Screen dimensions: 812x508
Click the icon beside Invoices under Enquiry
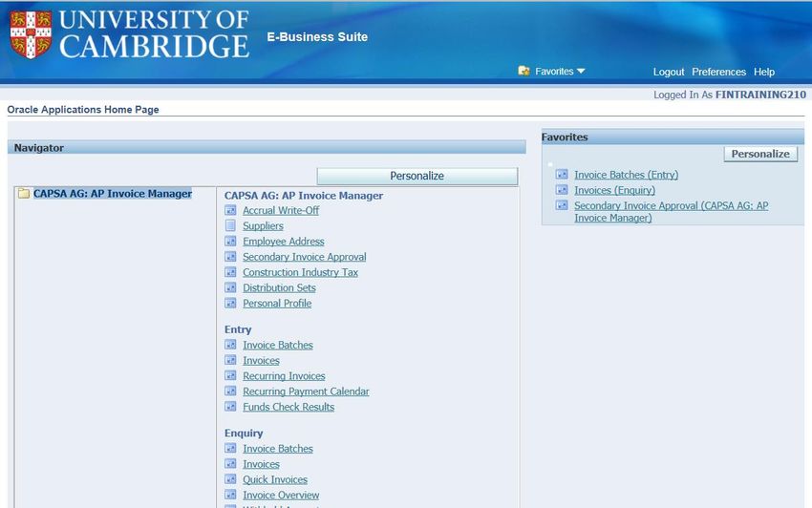pos(230,464)
